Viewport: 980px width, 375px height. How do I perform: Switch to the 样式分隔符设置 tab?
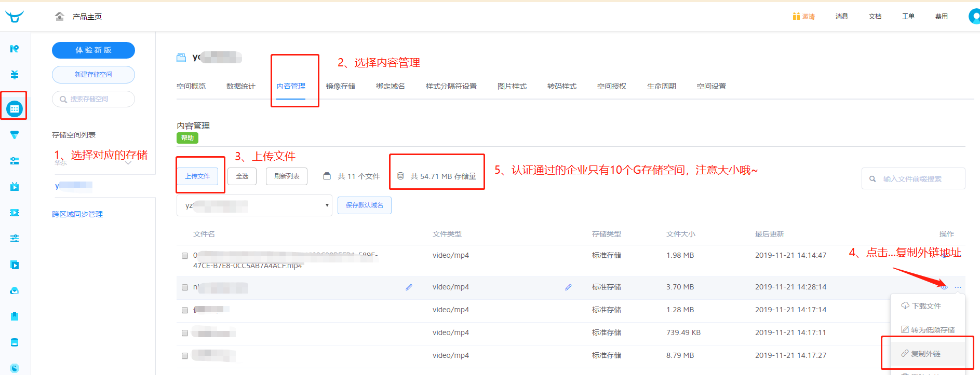coord(451,86)
